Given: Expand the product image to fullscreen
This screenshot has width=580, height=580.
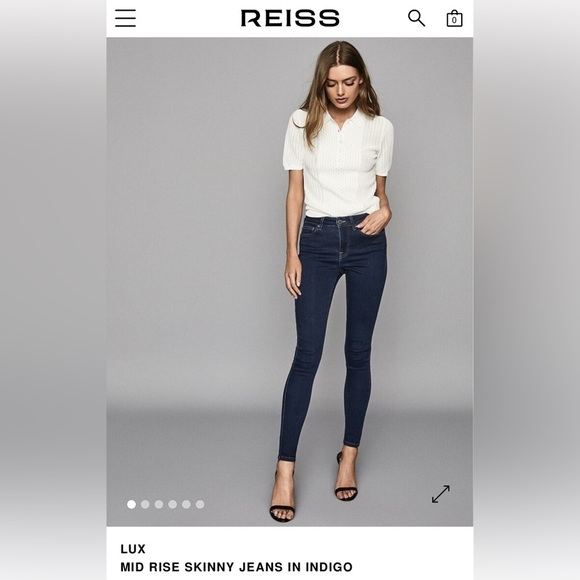Looking at the screenshot, I should coord(441,494).
